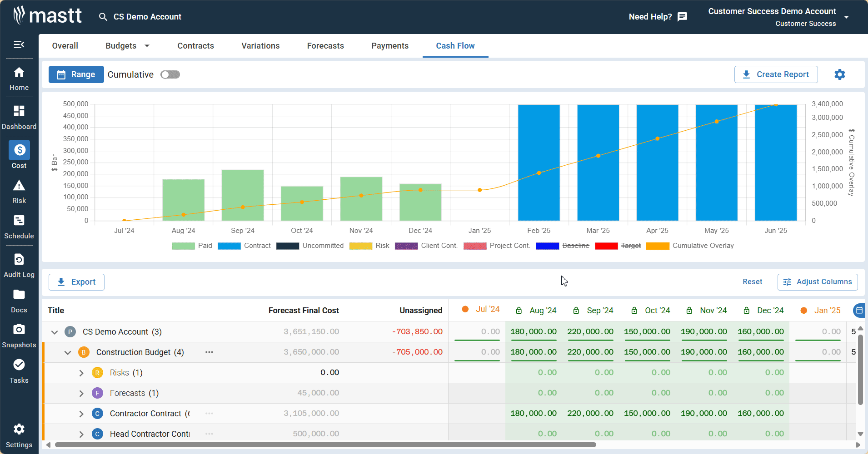Viewport: 868px width, 454px height.
Task: Expand the Risks (1) row
Action: click(x=81, y=373)
